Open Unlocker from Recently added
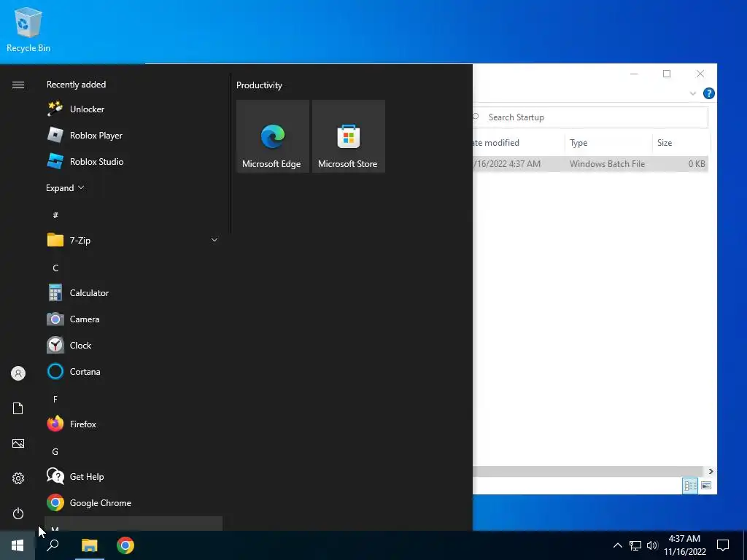 point(133,109)
